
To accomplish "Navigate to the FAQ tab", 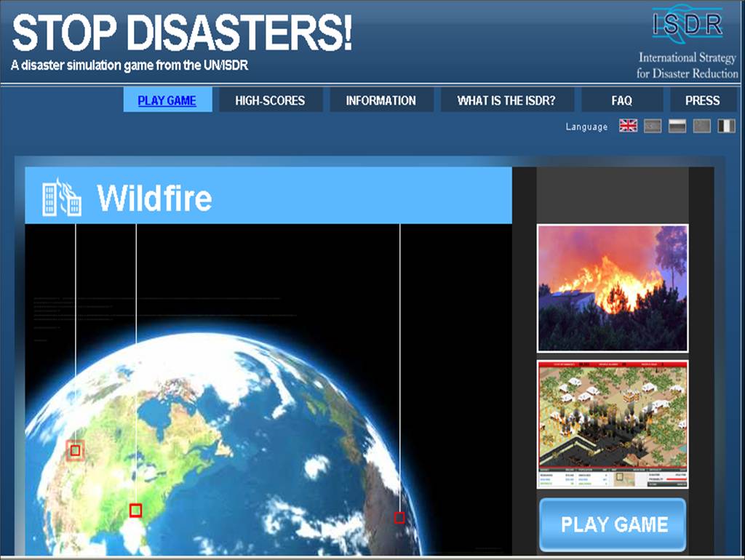I will 621,100.
